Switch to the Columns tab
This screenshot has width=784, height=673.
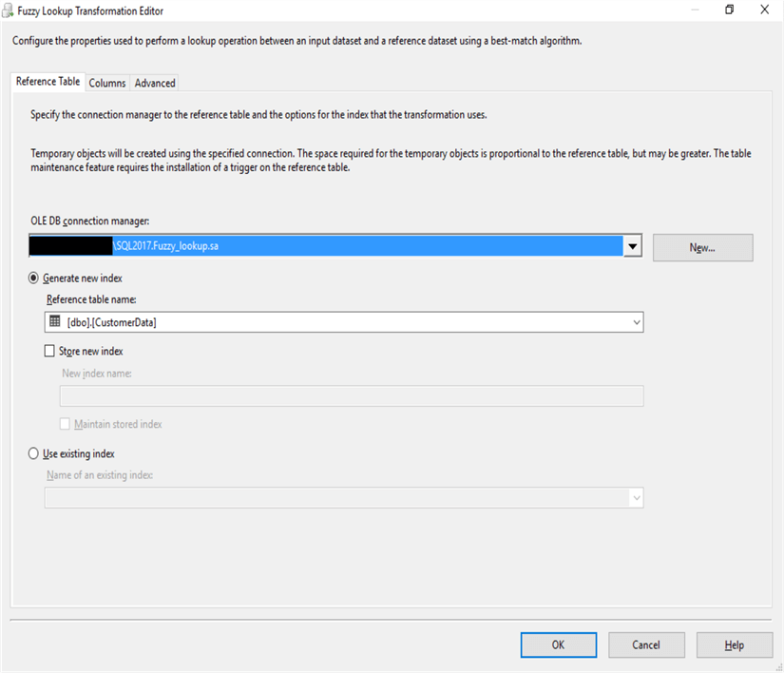[x=107, y=83]
